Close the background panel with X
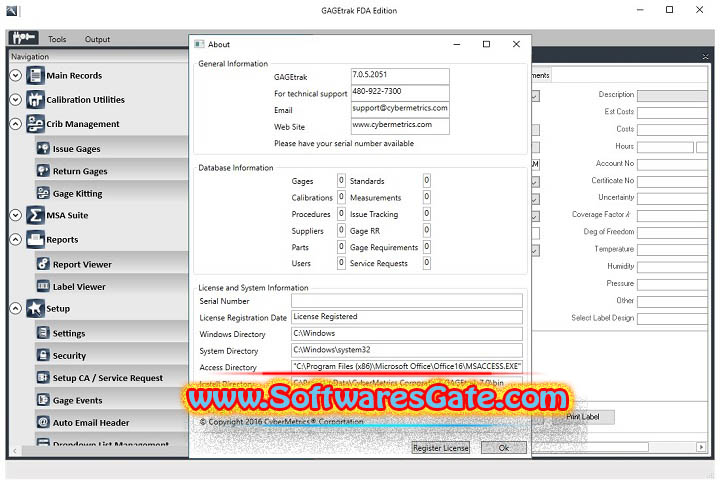Image resolution: width=720 pixels, height=480 pixels. pyautogui.click(x=705, y=56)
